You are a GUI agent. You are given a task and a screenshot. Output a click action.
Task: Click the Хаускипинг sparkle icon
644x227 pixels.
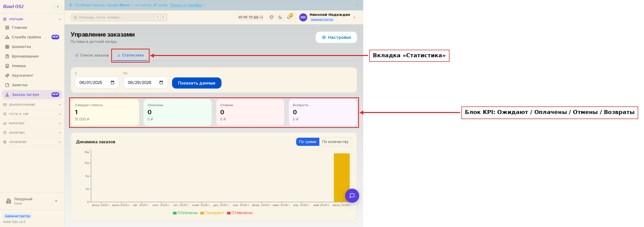coord(7,75)
